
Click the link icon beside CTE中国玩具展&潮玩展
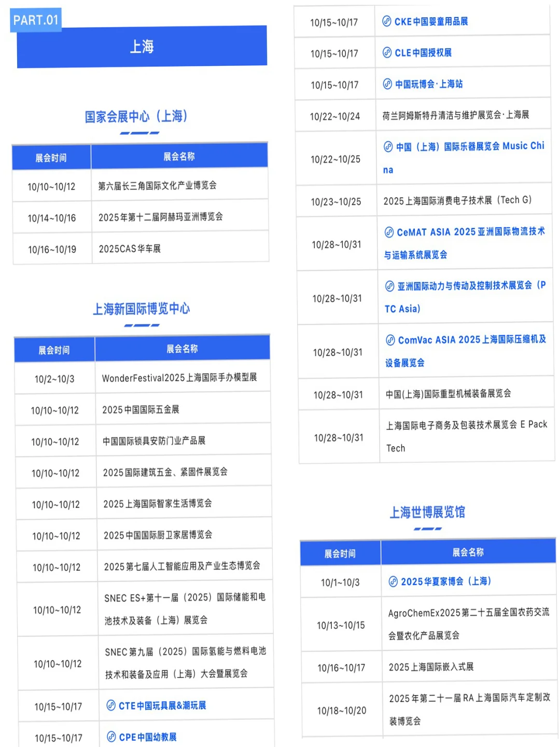[x=111, y=704]
